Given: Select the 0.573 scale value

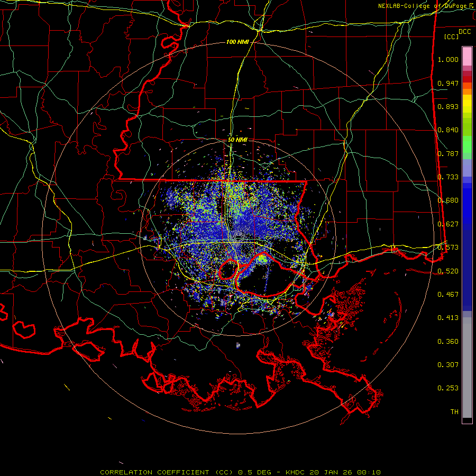Looking at the screenshot, I should [448, 248].
